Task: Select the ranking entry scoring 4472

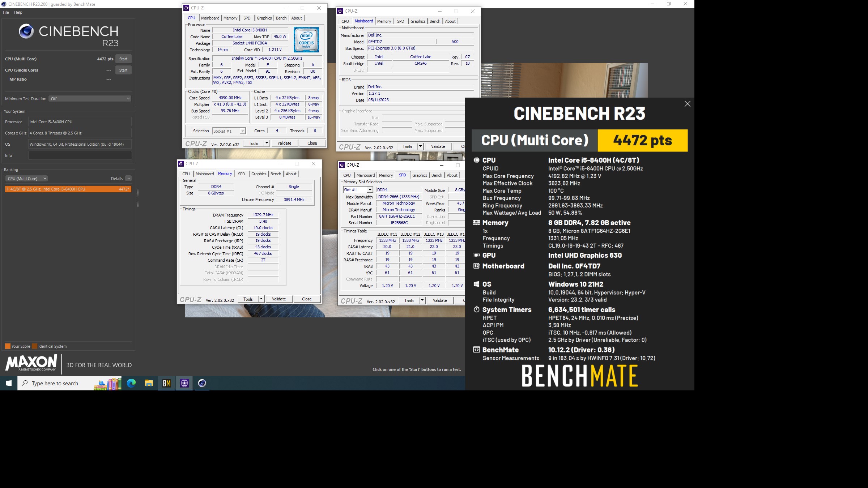Action: click(68, 189)
